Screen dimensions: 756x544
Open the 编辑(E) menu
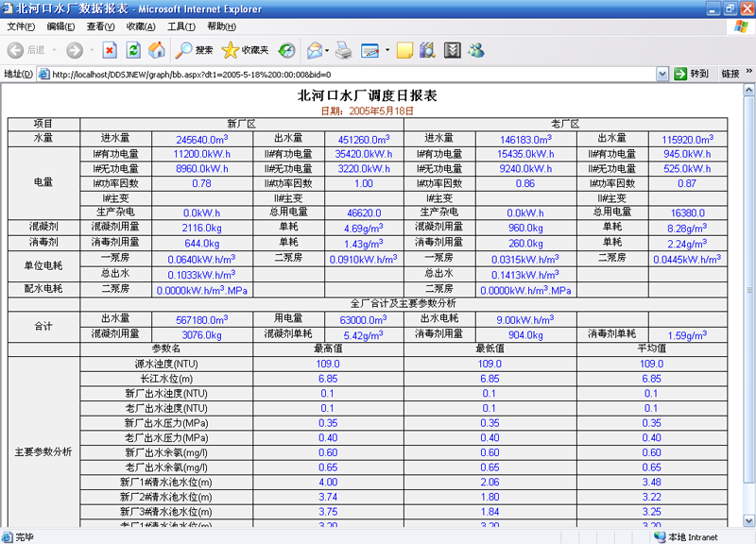pos(60,26)
